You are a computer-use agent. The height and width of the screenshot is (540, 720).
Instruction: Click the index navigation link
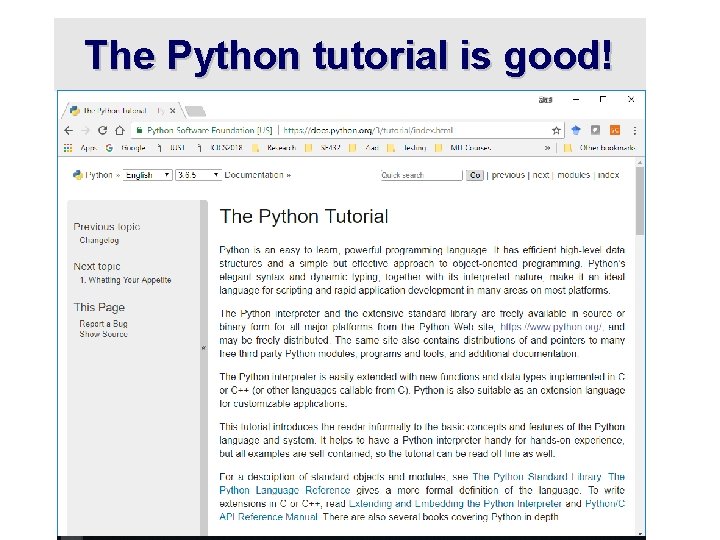pyautogui.click(x=608, y=175)
